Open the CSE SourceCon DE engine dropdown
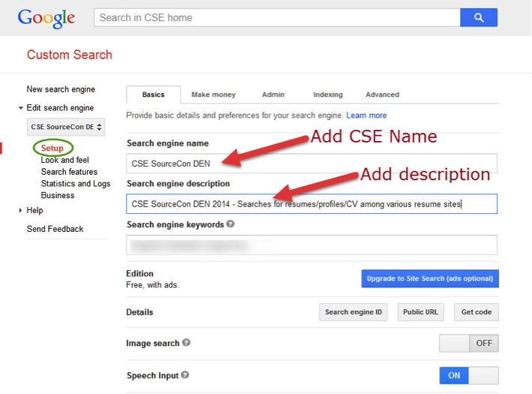 click(x=66, y=127)
